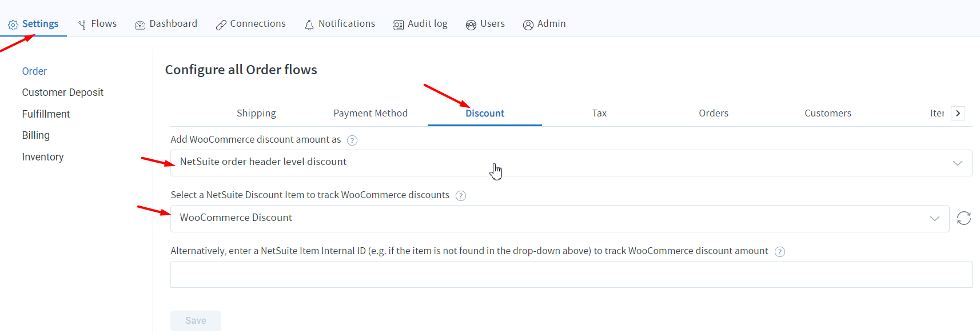Expand chevron of Discount Item dropdown
The height and width of the screenshot is (334, 980).
coord(935,219)
